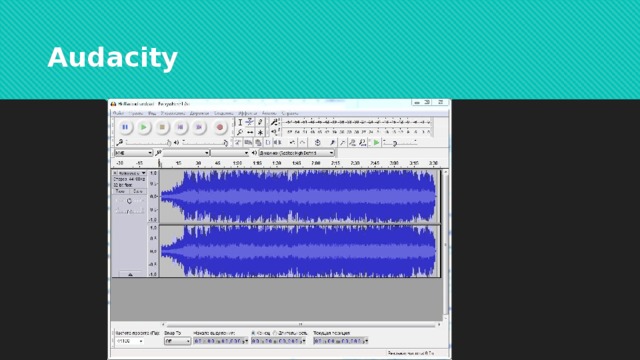Image resolution: width=640 pixels, height=360 pixels.
Task: Click the Silence audio toolbar icon
Action: pos(278,142)
